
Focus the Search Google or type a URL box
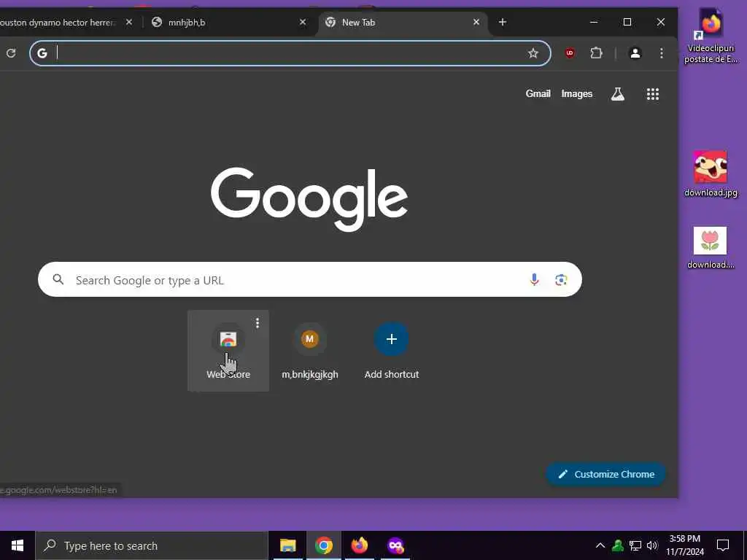[309, 279]
